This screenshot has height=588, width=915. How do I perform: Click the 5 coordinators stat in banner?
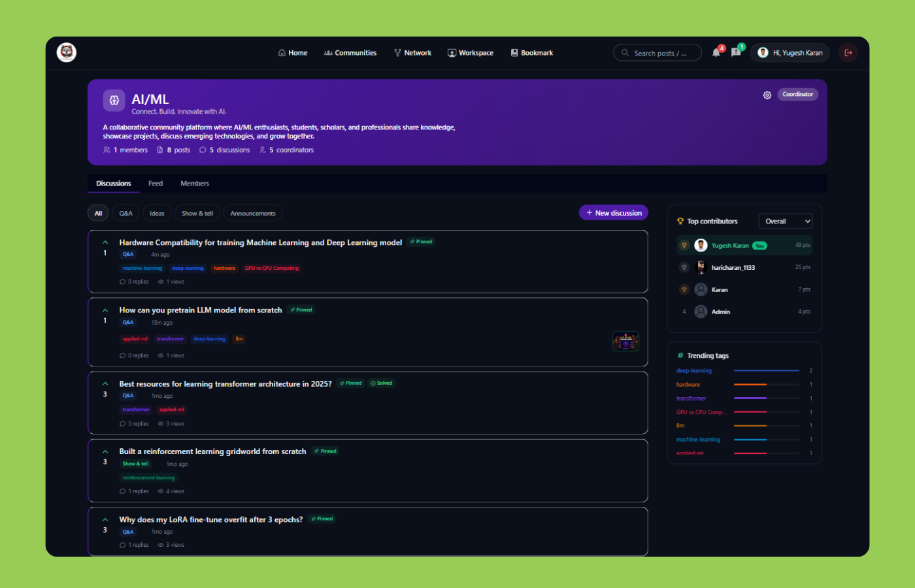[286, 150]
